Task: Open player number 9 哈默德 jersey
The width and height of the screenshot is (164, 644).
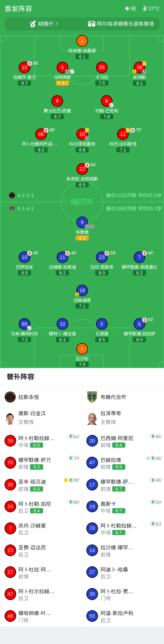Action: coord(82,223)
